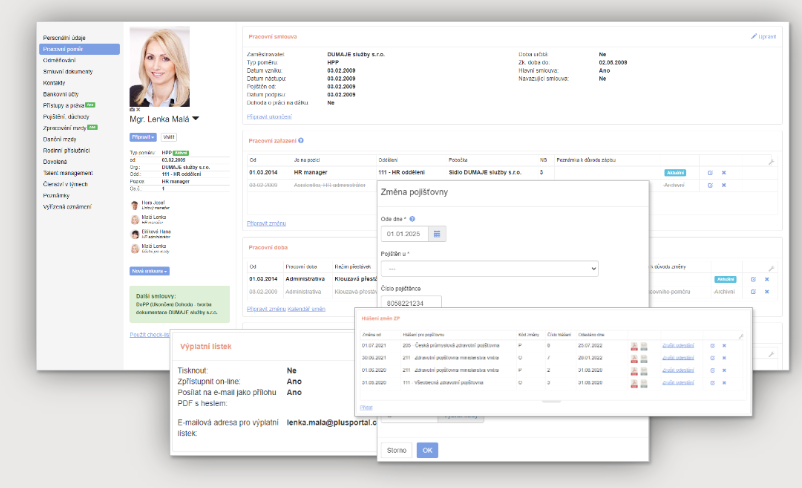Edit the Administrativa 01.03.2014 working time row

pyautogui.click(x=753, y=279)
